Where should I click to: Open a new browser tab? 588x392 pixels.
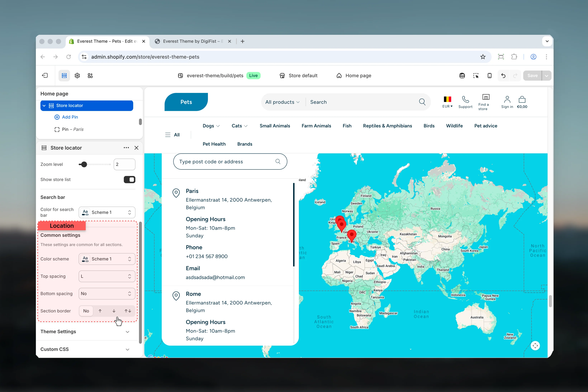pos(242,41)
